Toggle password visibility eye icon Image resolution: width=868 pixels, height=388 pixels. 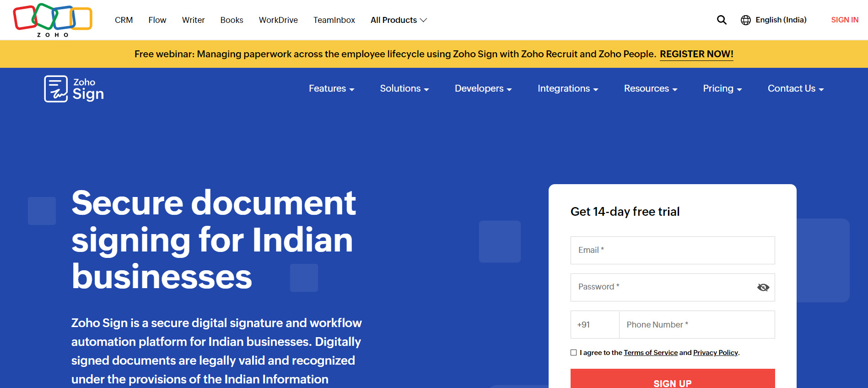tap(763, 287)
